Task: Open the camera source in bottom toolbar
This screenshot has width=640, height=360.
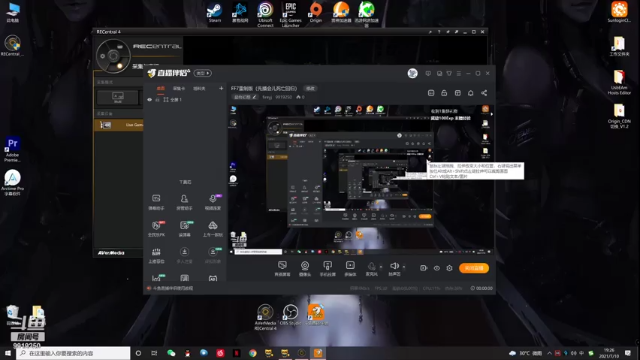Action: (x=304, y=269)
